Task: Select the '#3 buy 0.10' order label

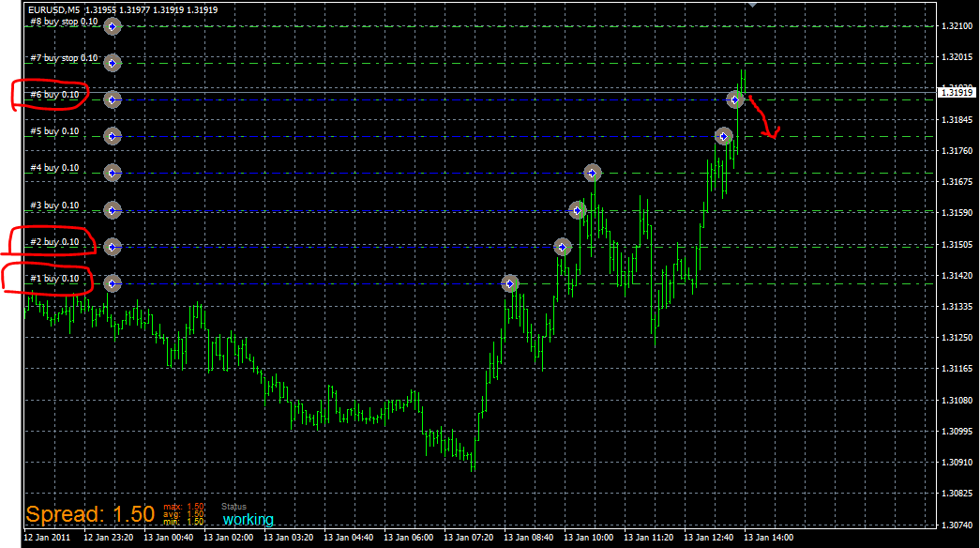Action: coord(54,205)
